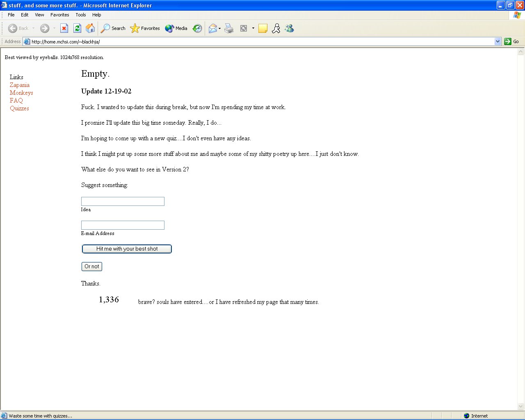
Task: Click the "Or not" reset button
Action: click(x=92, y=267)
